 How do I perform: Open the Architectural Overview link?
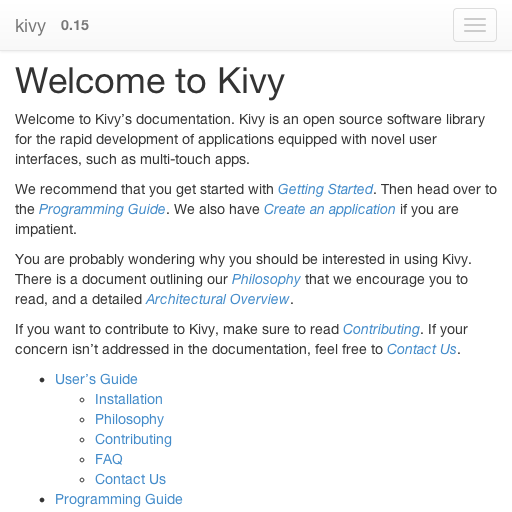(218, 299)
